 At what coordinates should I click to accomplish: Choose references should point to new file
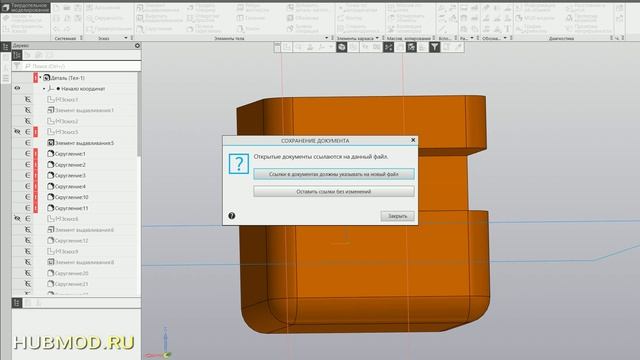click(x=333, y=174)
